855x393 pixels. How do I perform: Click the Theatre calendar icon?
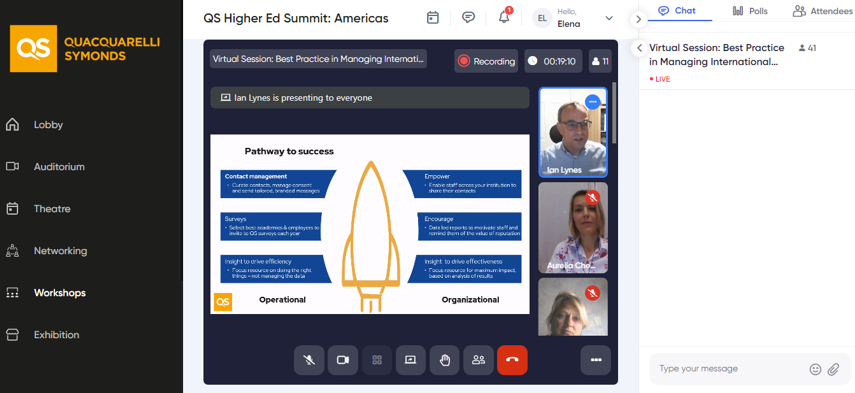[12, 209]
